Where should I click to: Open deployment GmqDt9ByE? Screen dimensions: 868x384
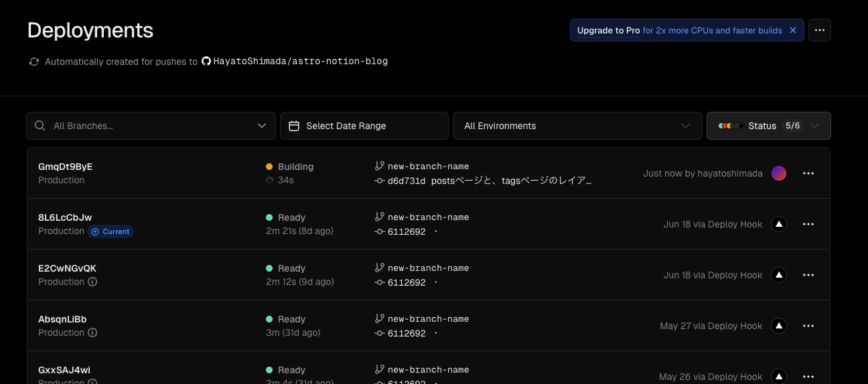coord(65,167)
